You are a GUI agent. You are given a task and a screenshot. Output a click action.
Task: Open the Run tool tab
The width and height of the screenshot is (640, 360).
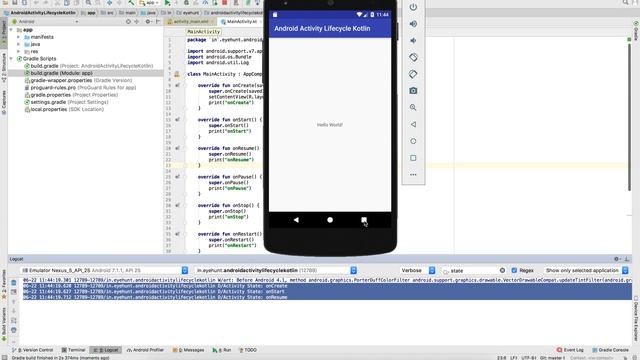pos(222,350)
